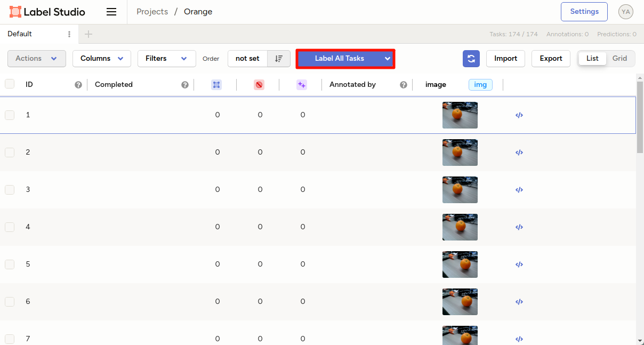Click the sort direction icon
Image resolution: width=644 pixels, height=345 pixels.
point(279,59)
